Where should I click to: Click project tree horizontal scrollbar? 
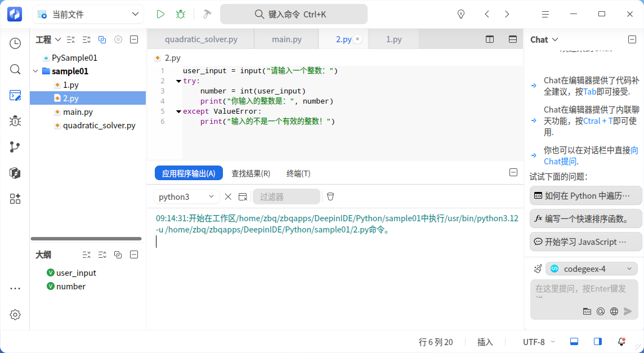pos(86,239)
